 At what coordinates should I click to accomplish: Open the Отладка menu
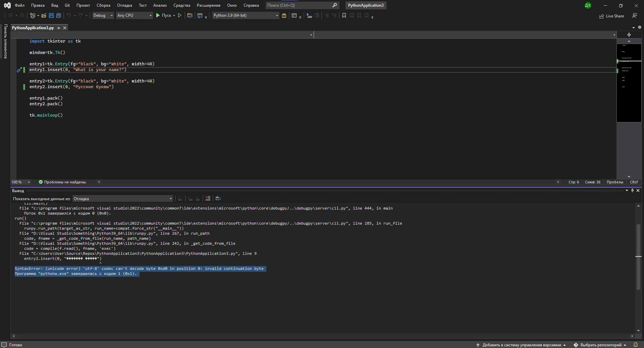(124, 5)
